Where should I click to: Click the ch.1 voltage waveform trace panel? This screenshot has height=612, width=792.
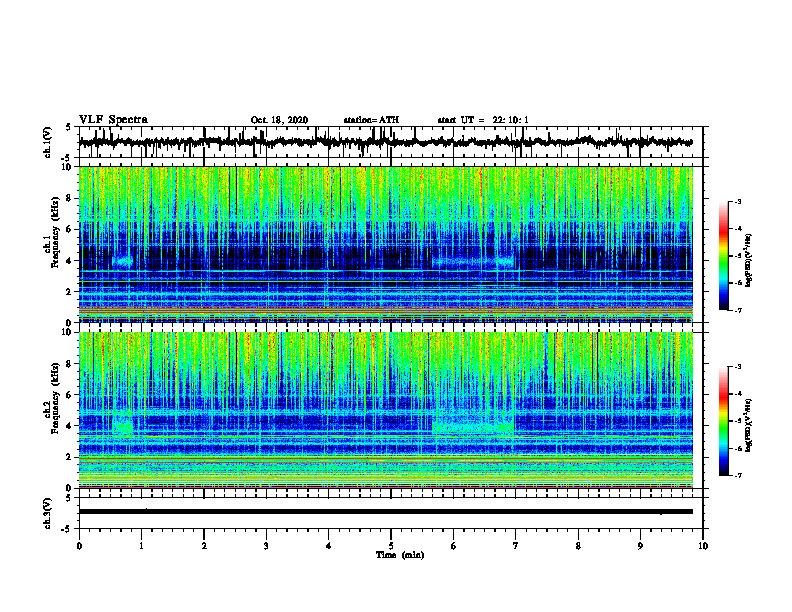pyautogui.click(x=391, y=142)
